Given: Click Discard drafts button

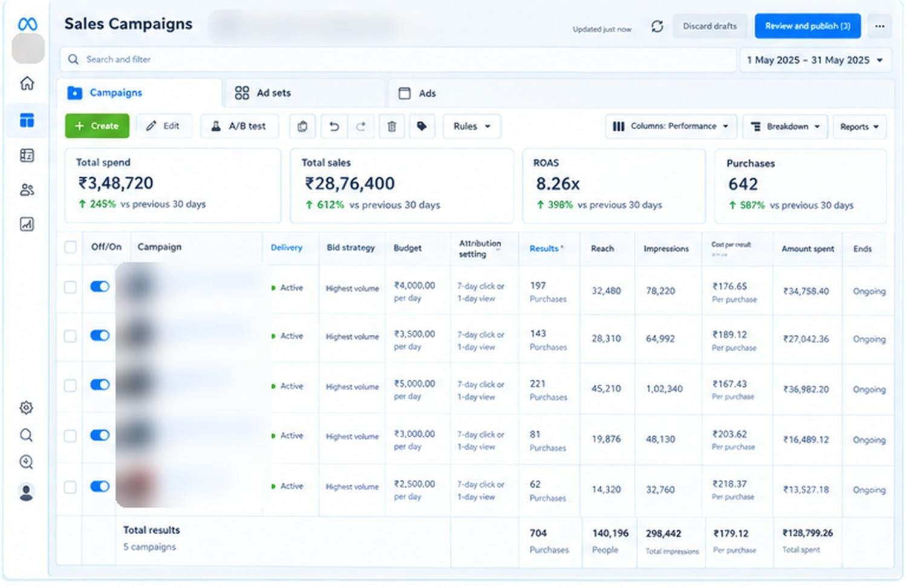Looking at the screenshot, I should [x=710, y=26].
